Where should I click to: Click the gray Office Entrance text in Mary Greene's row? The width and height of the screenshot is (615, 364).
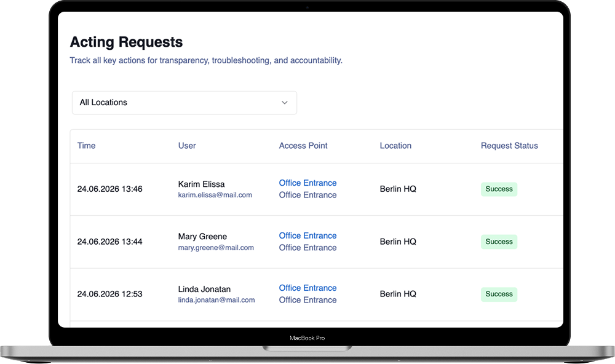coord(308,248)
